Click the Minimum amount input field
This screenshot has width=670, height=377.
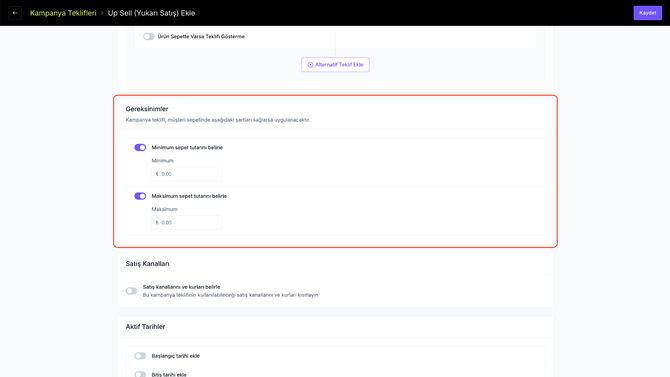[187, 174]
